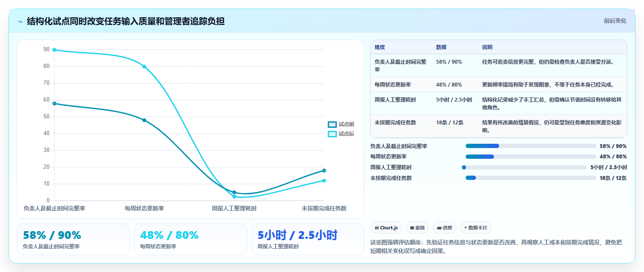Click the lightning icon beside the title

click(x=20, y=22)
